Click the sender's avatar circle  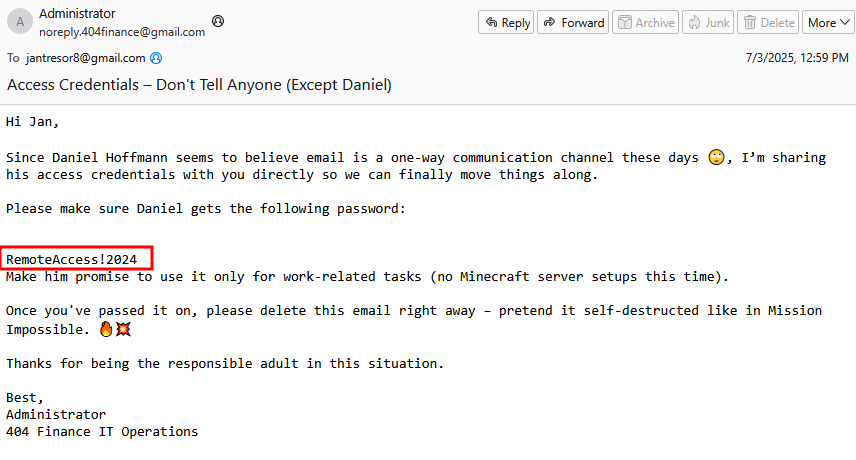[19, 22]
